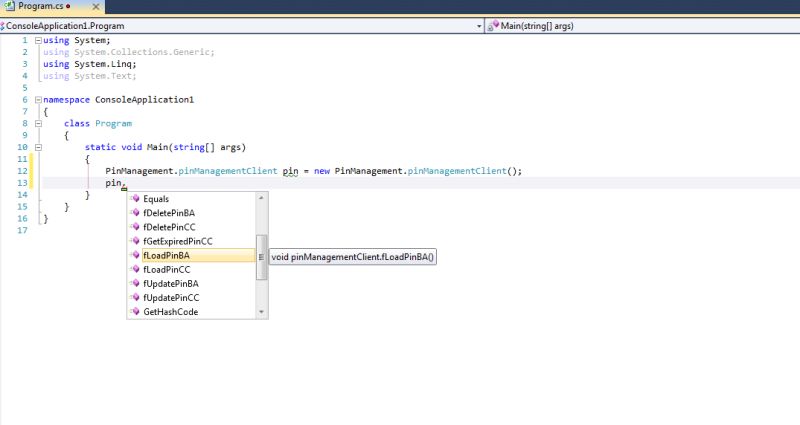Click the method icon beside fUpdatePinBA
Image resolution: width=800 pixels, height=425 pixels.
(135, 283)
